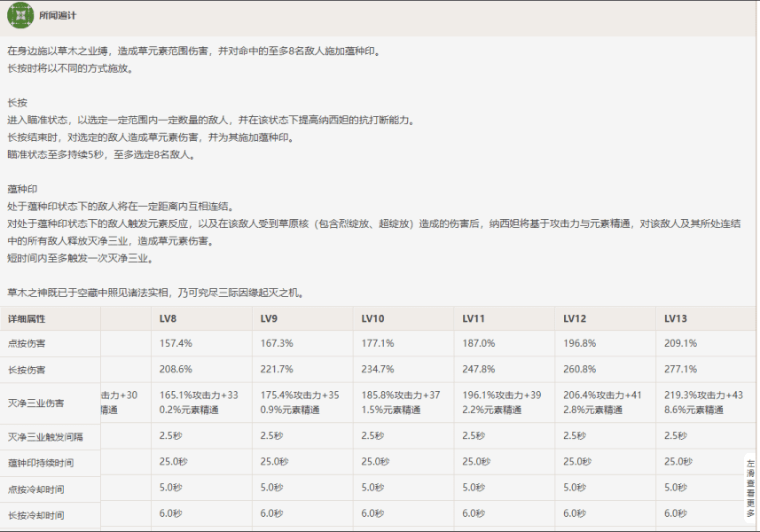Select the LV10 column header
The width and height of the screenshot is (760, 532).
point(372,319)
